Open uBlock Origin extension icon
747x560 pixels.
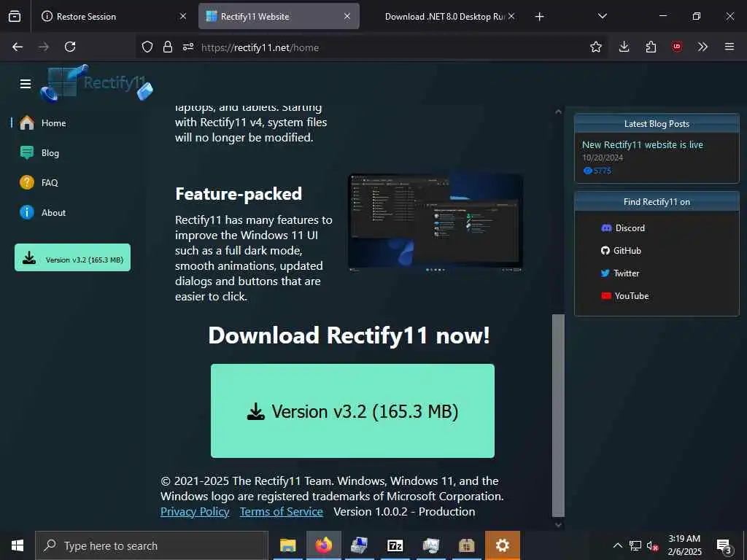677,47
